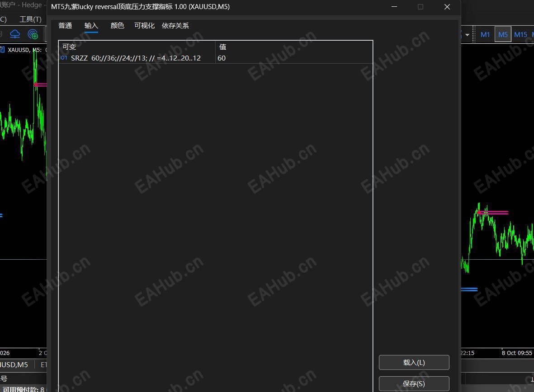Image resolution: width=534 pixels, height=392 pixels.
Task: Click the 值 column header
Action: (223, 47)
